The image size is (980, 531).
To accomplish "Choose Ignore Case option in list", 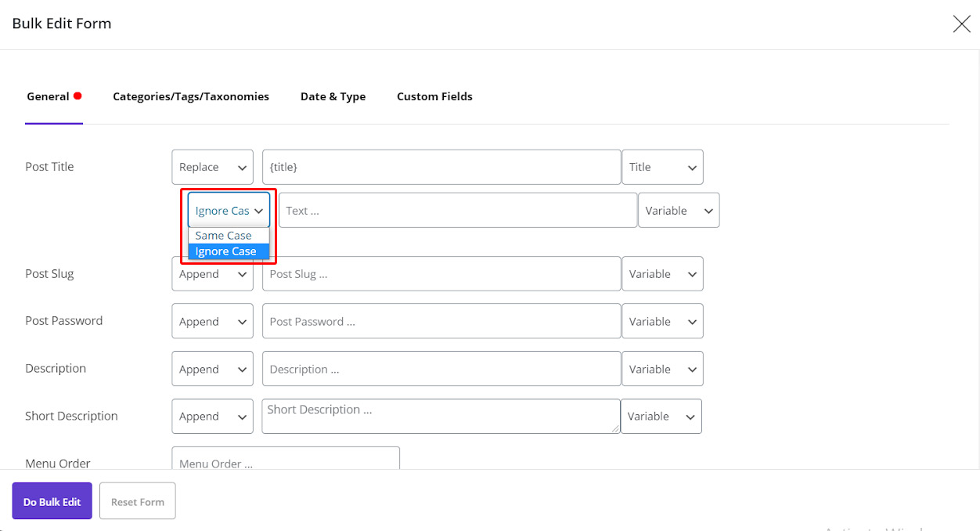I will point(226,251).
